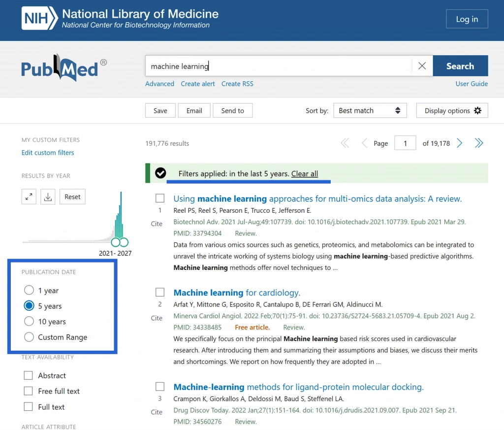The height and width of the screenshot is (430, 504).
Task: Choose Custom Range publication date
Action: (29, 337)
